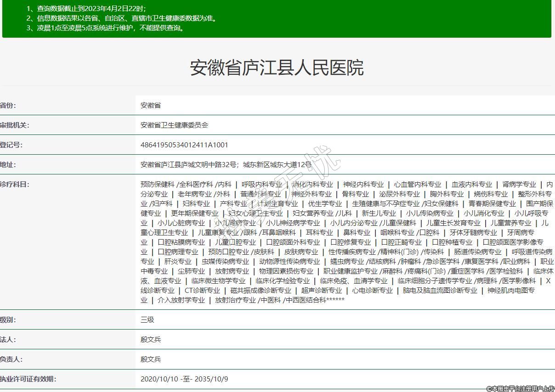Click the value 安徽省卫生健康委员会
Viewport: 555px width, 392px height.
[174, 125]
